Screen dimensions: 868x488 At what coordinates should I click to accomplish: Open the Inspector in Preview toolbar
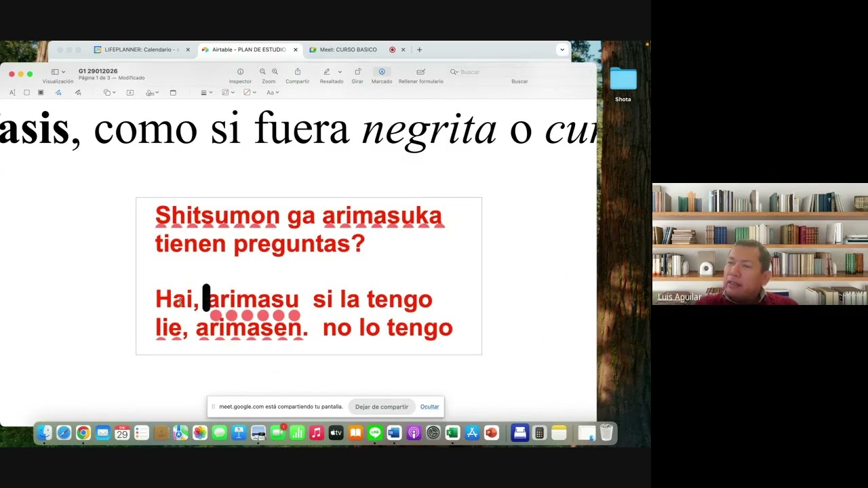[240, 72]
